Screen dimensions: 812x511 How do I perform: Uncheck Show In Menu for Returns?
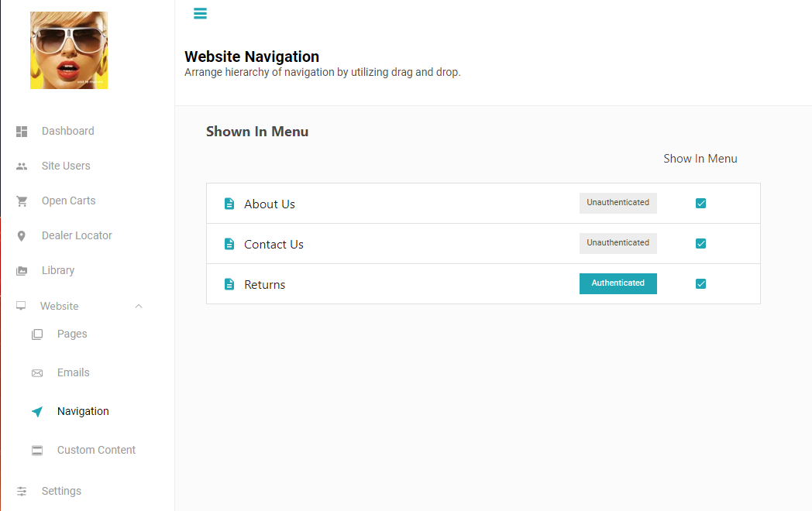[700, 283]
